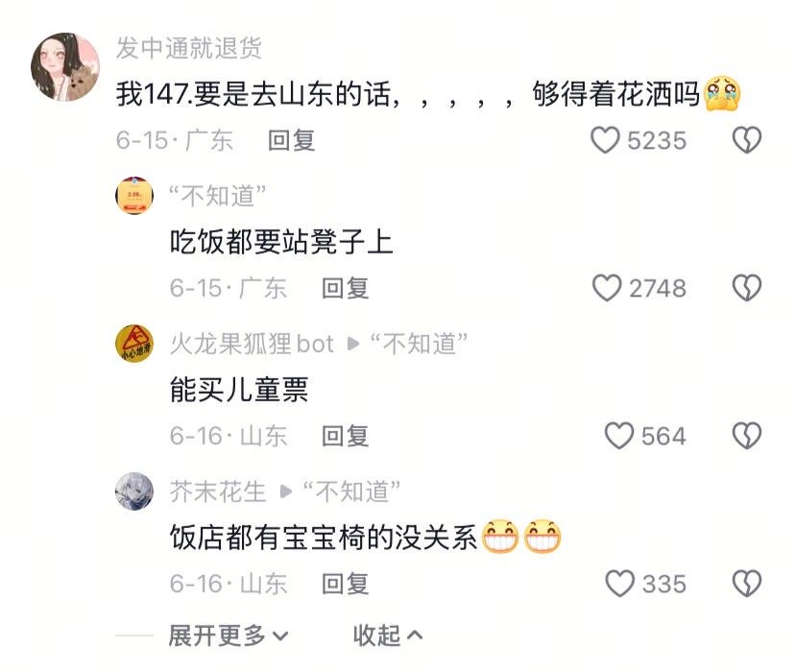Open 芥末花生's avatar
Screen dimensions: 795x672
click(x=134, y=492)
